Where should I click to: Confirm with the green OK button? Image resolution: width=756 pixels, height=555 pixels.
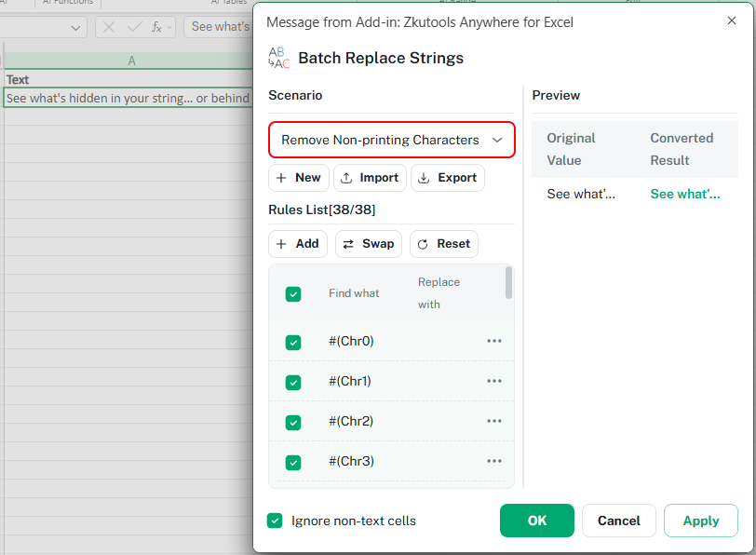(536, 521)
